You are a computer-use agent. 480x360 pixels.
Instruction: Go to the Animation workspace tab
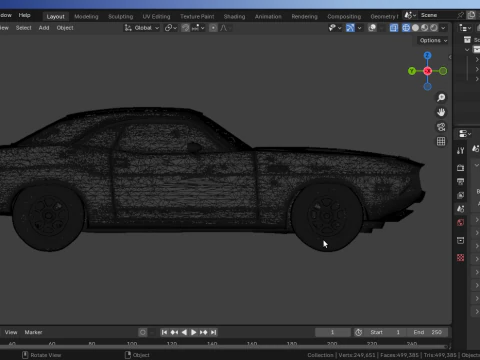(x=268, y=16)
